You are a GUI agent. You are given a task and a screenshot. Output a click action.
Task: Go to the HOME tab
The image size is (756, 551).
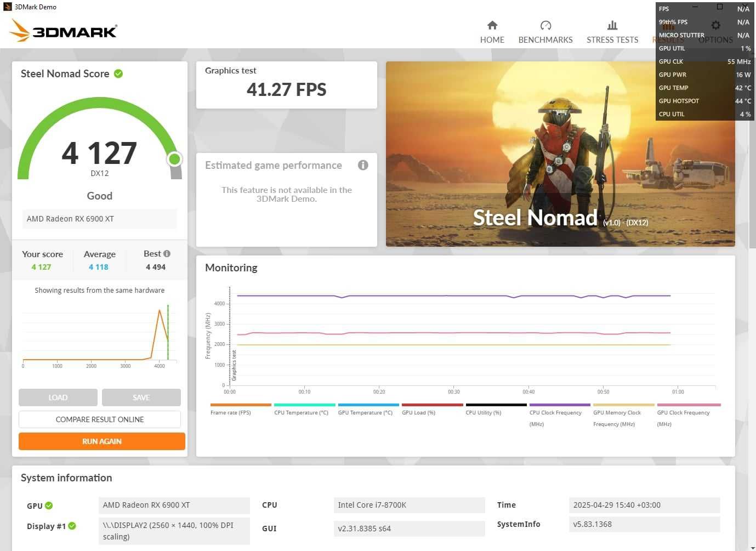(x=492, y=32)
